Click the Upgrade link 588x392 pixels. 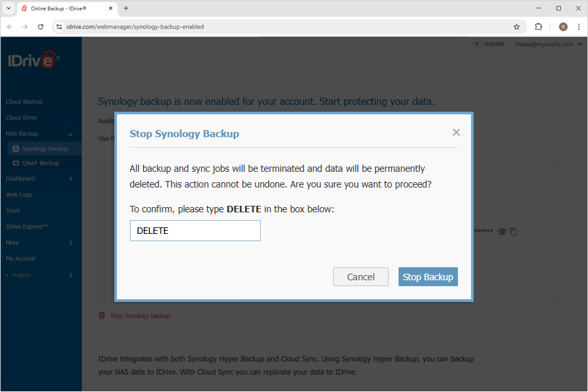tap(493, 44)
